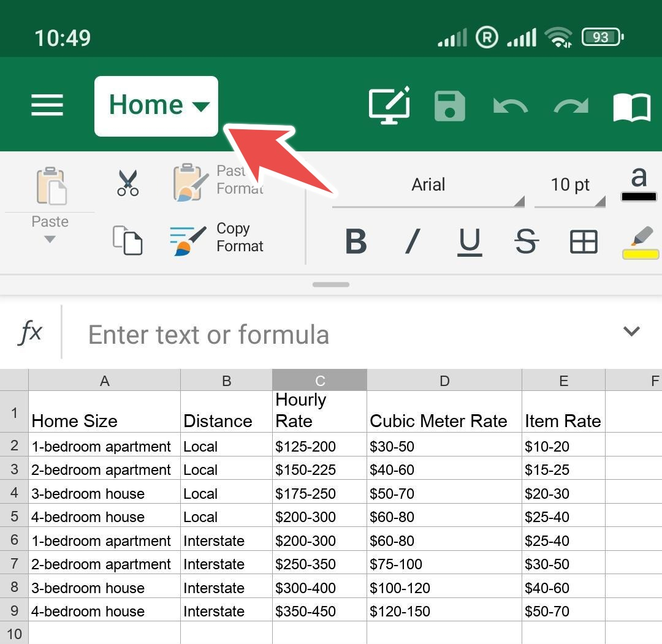The image size is (662, 644).
Task: Click the Save floppy disk icon
Action: click(x=450, y=106)
